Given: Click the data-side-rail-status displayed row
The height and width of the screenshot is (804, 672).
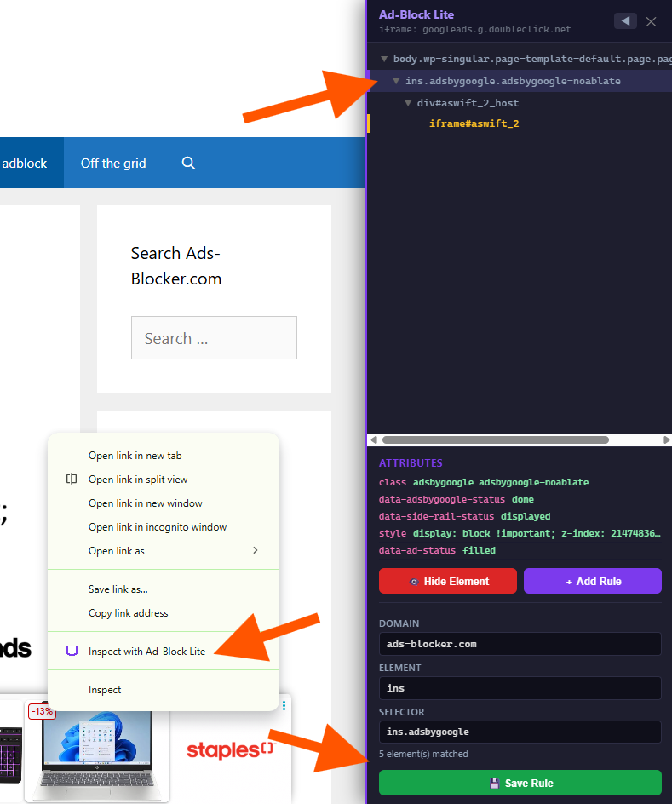Looking at the screenshot, I should coord(520,516).
